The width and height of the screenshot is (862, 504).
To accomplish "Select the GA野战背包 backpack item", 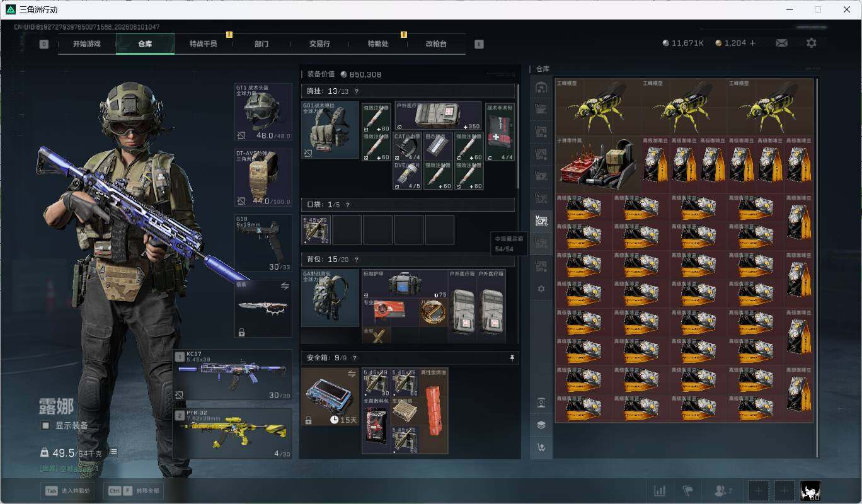I will (330, 299).
